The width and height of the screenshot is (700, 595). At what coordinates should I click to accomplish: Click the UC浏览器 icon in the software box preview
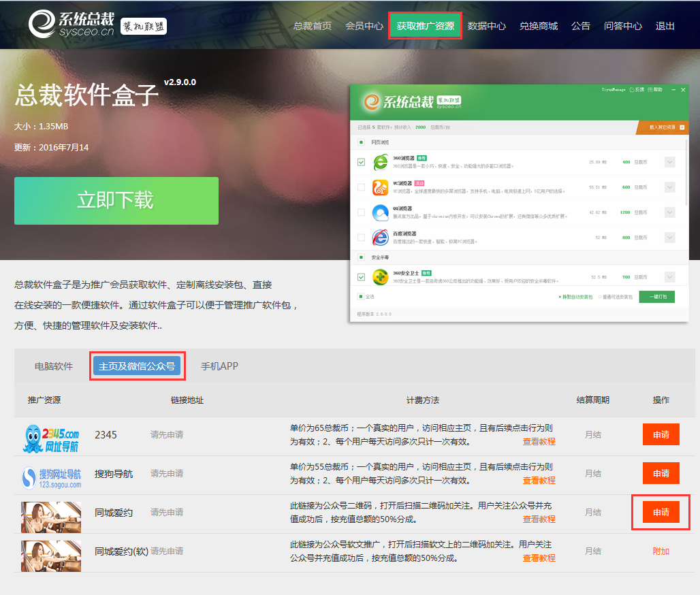point(381,187)
